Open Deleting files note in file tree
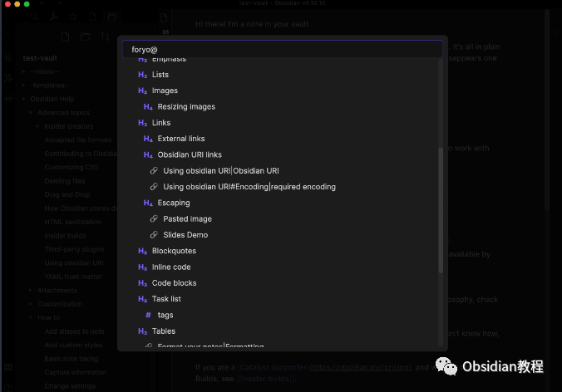Screen dimensions: 562x392 [65, 181]
